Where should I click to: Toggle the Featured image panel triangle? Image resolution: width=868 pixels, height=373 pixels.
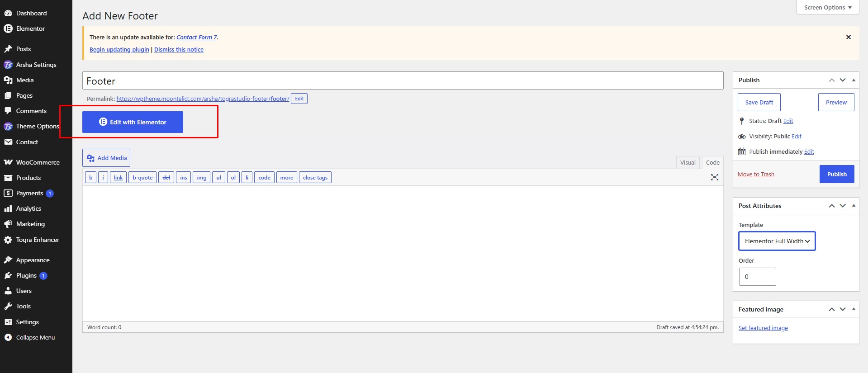tap(854, 309)
